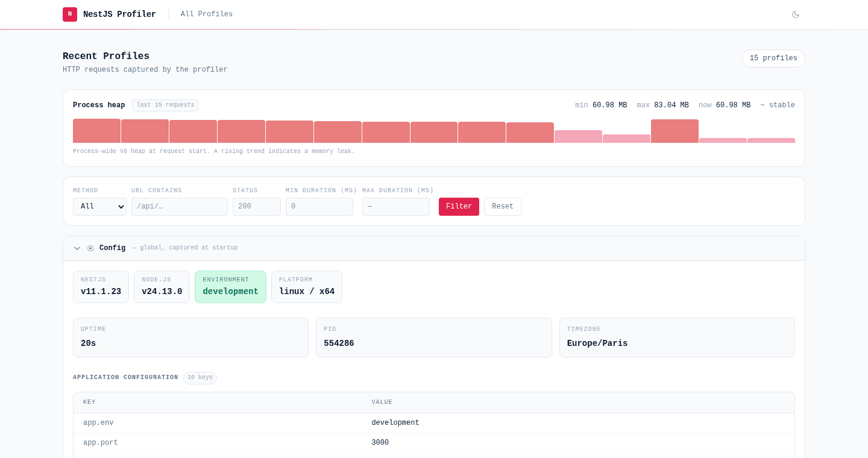Click the VALUE column header
Viewport: 868px width, 458px height.
pos(382,403)
